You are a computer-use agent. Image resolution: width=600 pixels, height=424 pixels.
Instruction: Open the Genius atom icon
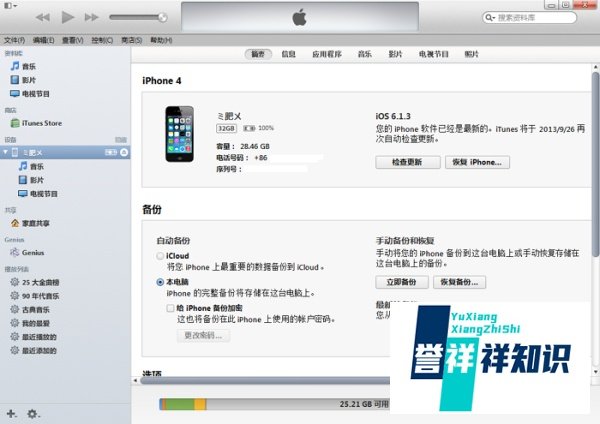pos(15,252)
